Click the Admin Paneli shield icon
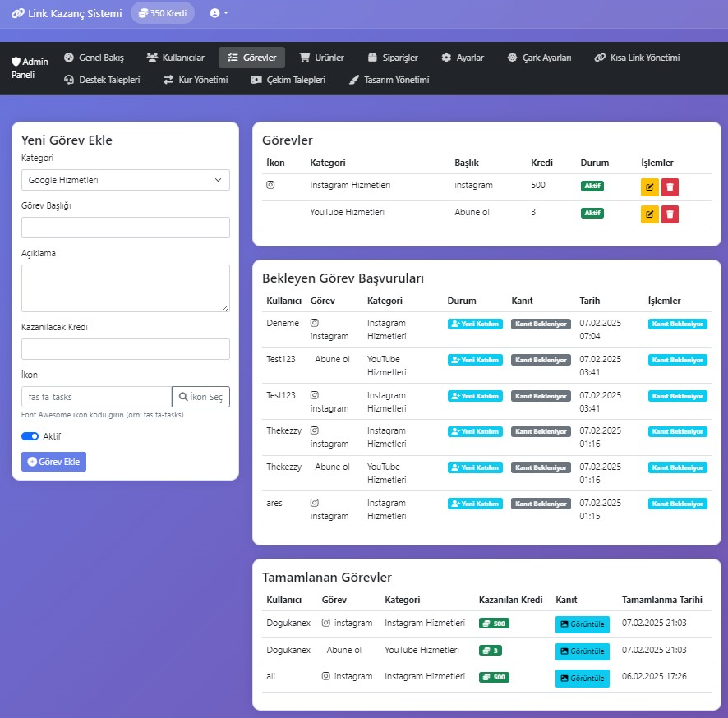The image size is (728, 718). [16, 62]
